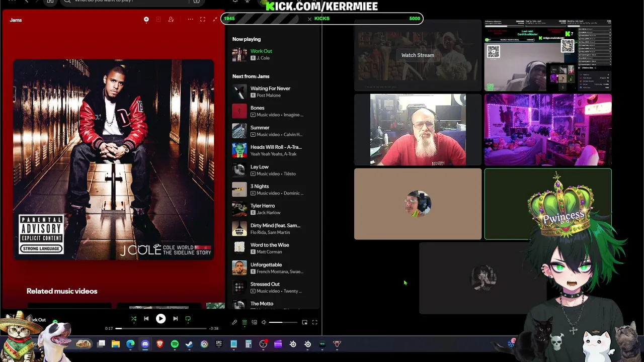Select the Related music videos heading
644x362 pixels.
point(62,291)
